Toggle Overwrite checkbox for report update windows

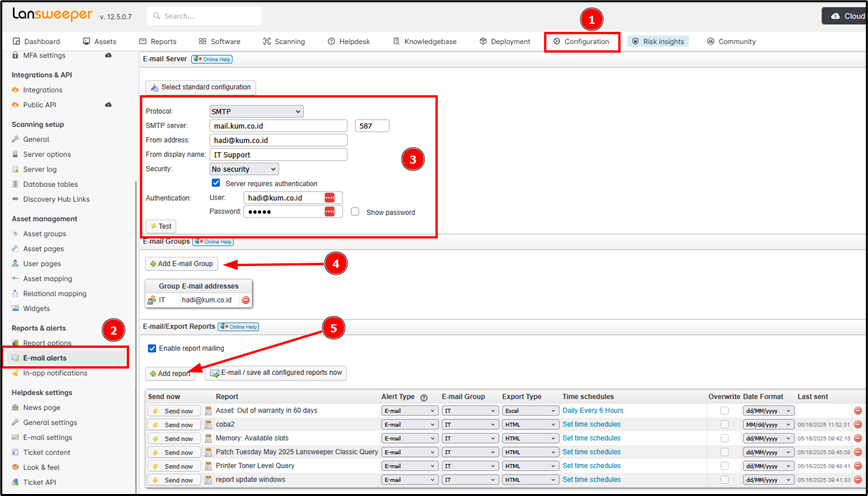point(724,480)
